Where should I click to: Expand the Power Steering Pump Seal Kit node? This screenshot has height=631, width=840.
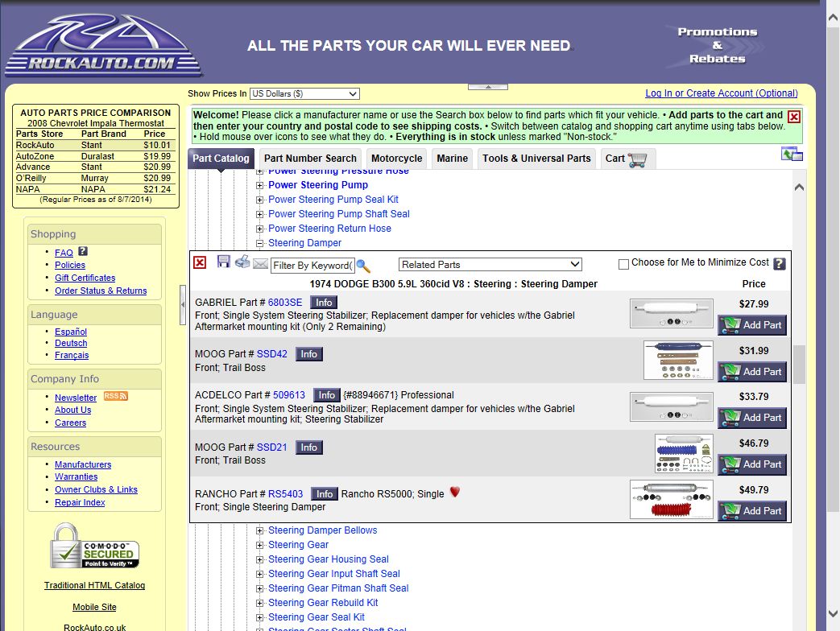tap(260, 200)
